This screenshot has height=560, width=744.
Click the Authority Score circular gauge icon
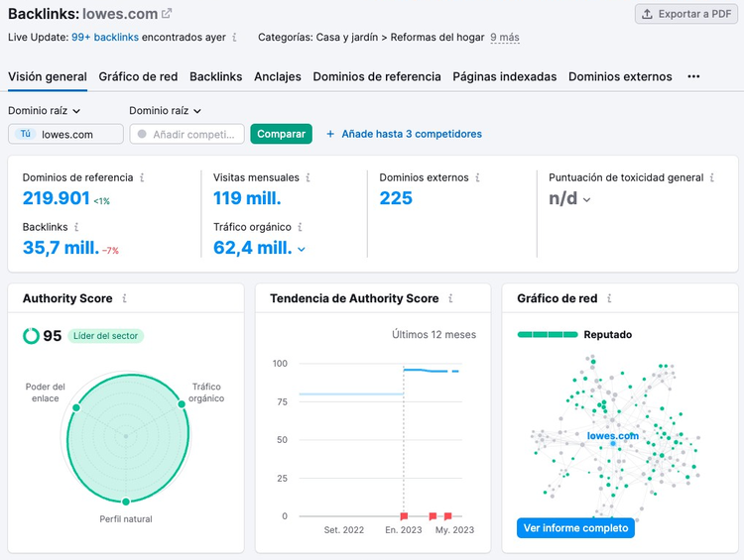tap(31, 336)
